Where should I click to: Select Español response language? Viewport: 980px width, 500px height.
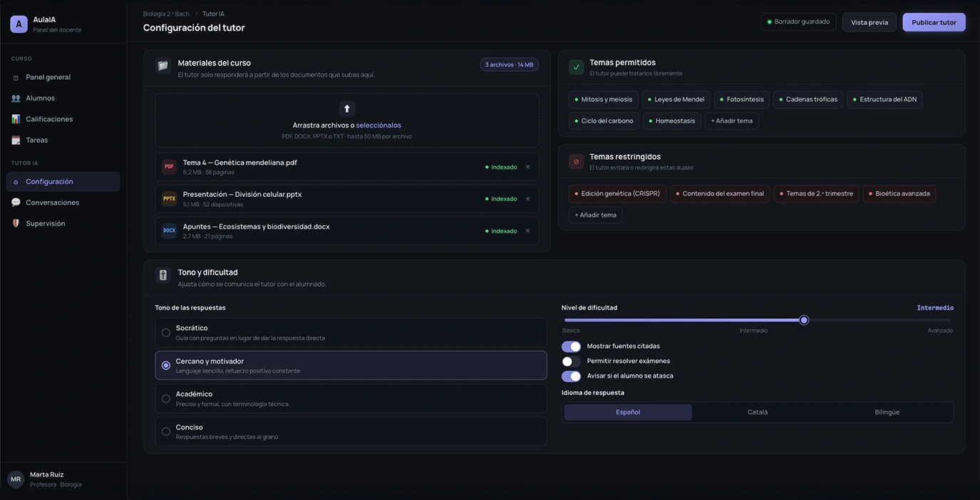point(628,412)
